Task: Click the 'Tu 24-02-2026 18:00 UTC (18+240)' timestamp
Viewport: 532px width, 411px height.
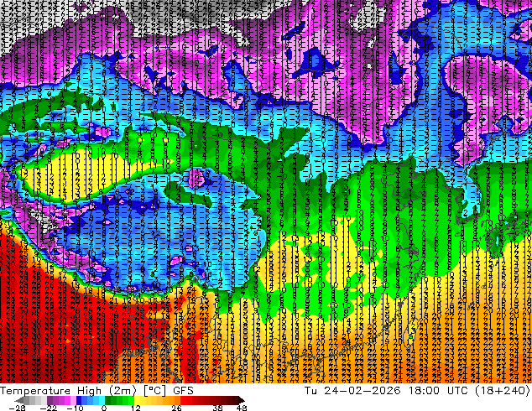Action: [417, 390]
